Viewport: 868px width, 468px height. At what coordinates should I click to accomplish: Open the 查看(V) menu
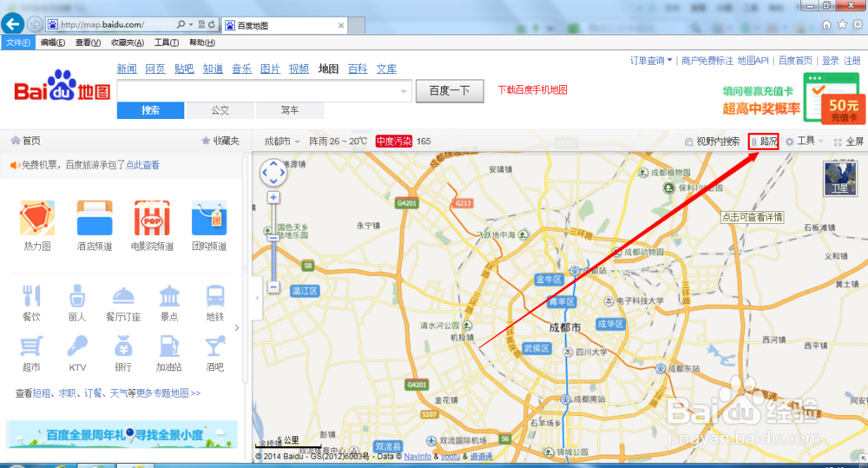pyautogui.click(x=88, y=43)
